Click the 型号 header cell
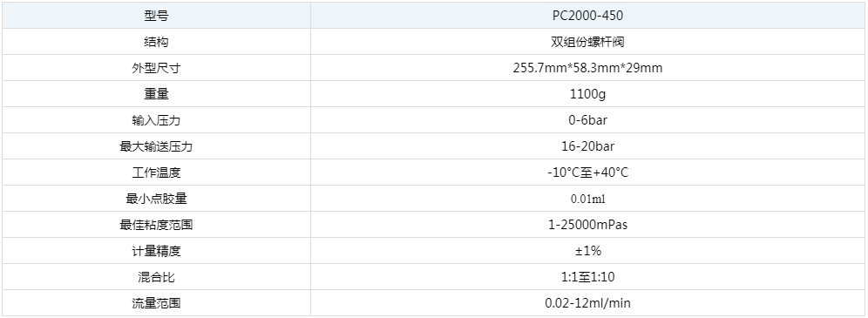The height and width of the screenshot is (318, 868). click(x=156, y=16)
